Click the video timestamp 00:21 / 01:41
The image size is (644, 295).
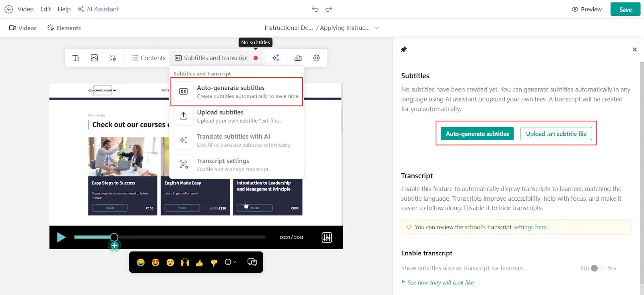click(x=291, y=237)
